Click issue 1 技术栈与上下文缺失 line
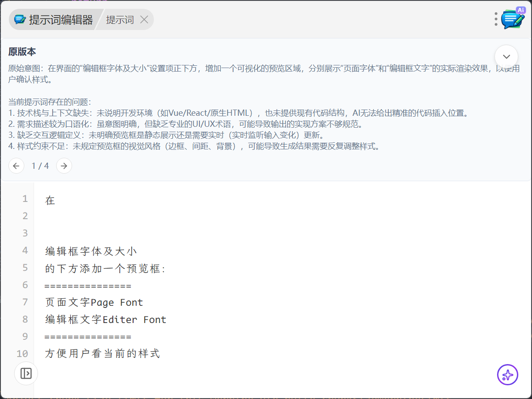532x399 pixels. click(238, 113)
